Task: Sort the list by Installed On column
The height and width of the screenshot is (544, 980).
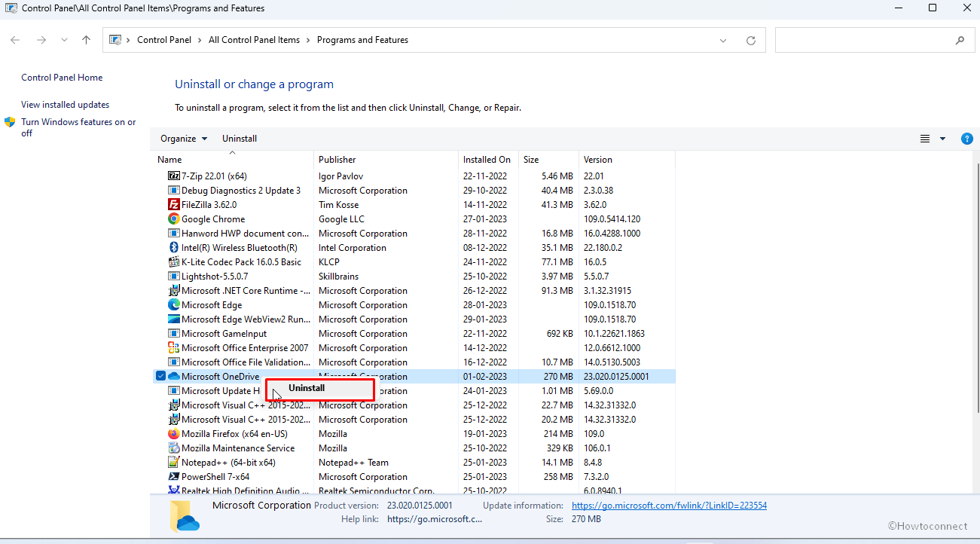Action: point(487,160)
